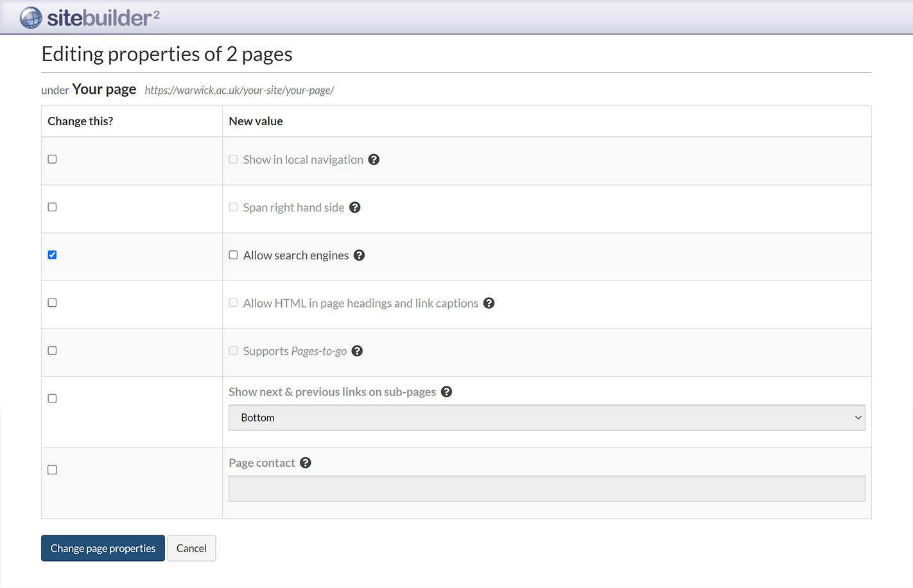Tick Change this for Supports Pages-to-go

click(x=53, y=350)
